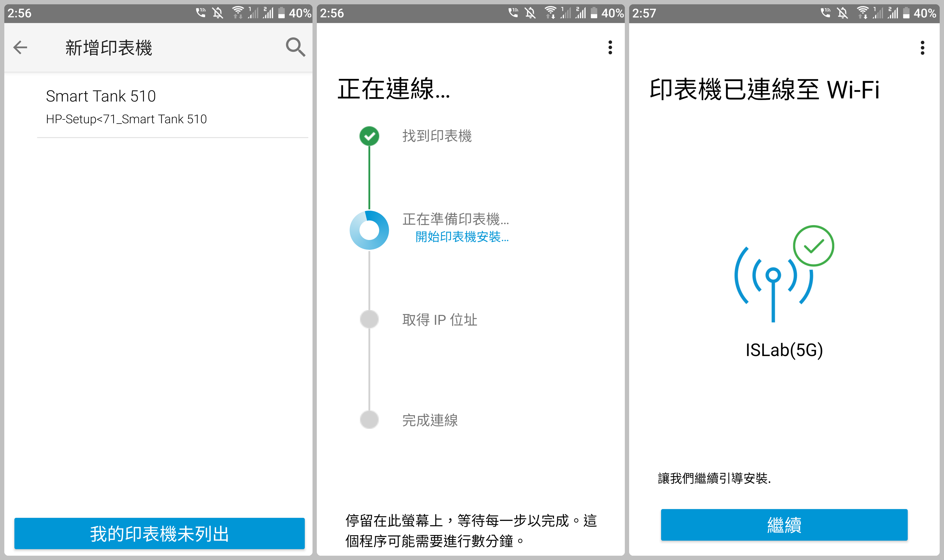This screenshot has height=560, width=944.
Task: Click the Wi-Fi calling icon in third status bar
Action: pos(825,13)
